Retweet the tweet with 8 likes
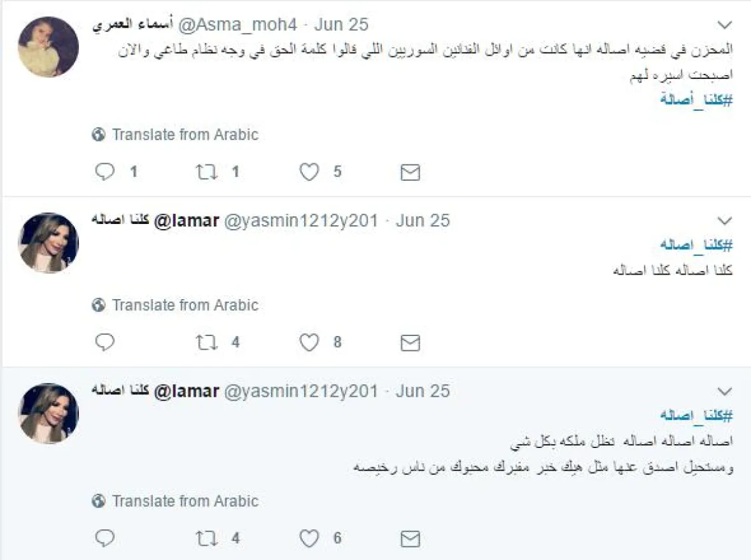Image resolution: width=751 pixels, height=560 pixels. coord(207,342)
